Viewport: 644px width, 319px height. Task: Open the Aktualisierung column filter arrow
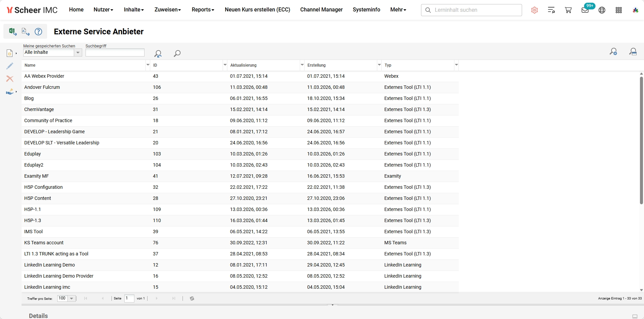pyautogui.click(x=302, y=65)
